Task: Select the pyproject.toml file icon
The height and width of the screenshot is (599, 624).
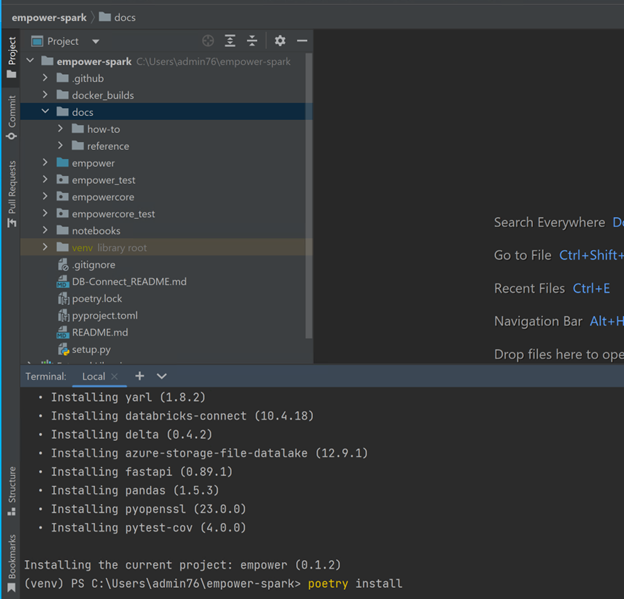Action: (63, 316)
